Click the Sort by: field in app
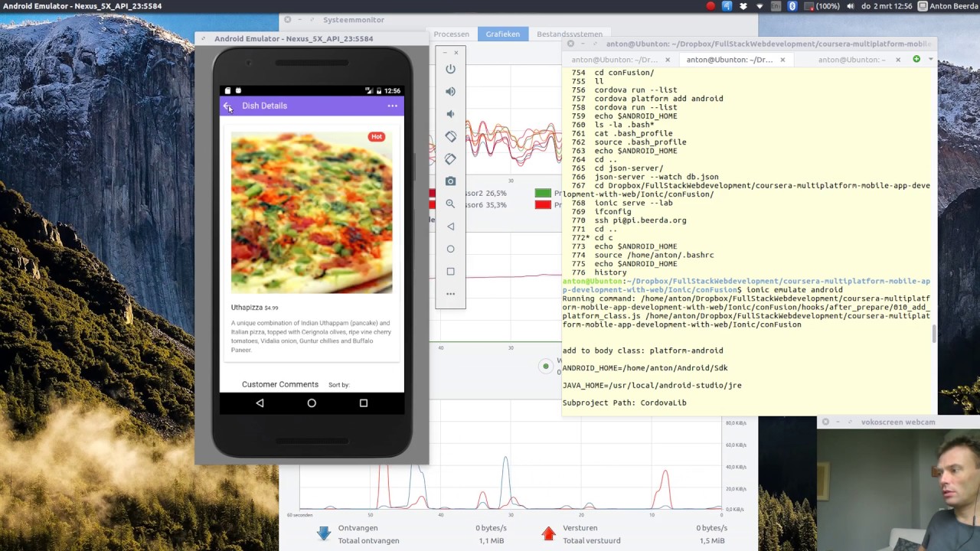 pos(339,385)
